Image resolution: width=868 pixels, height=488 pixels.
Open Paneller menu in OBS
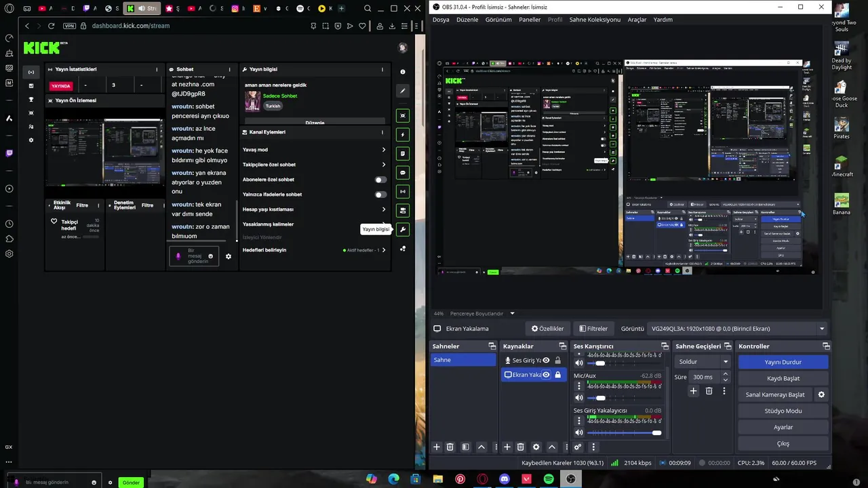click(530, 20)
